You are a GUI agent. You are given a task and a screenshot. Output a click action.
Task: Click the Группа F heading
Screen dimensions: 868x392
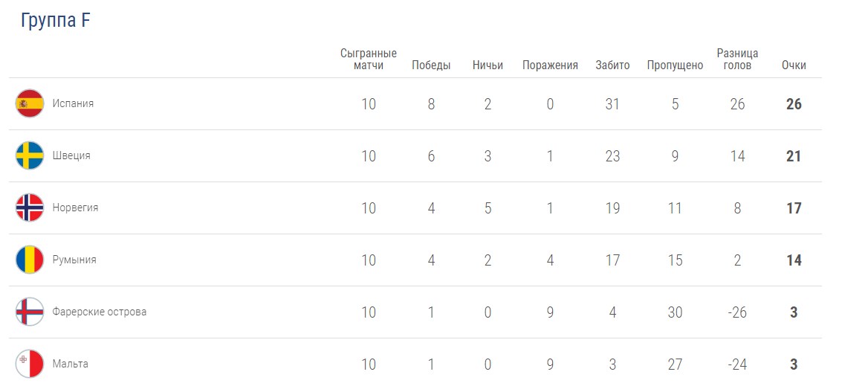pos(55,21)
